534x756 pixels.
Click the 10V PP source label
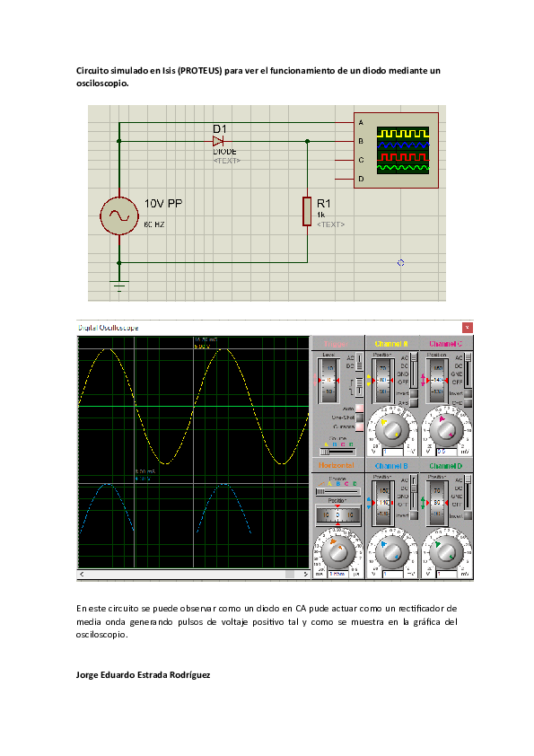[x=163, y=204]
